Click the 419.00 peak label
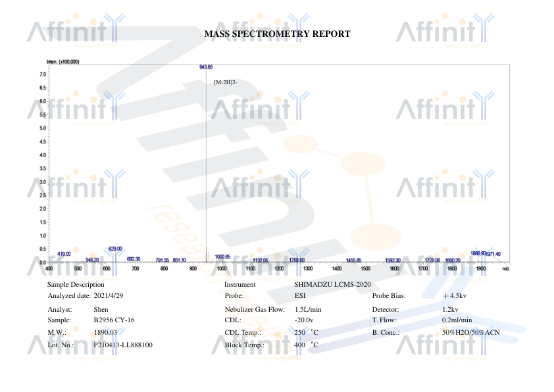Screen dimensions: 554x392 click(64, 254)
